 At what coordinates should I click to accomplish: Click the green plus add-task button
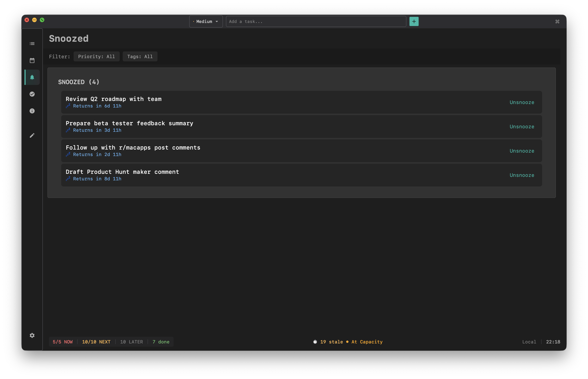click(x=414, y=21)
